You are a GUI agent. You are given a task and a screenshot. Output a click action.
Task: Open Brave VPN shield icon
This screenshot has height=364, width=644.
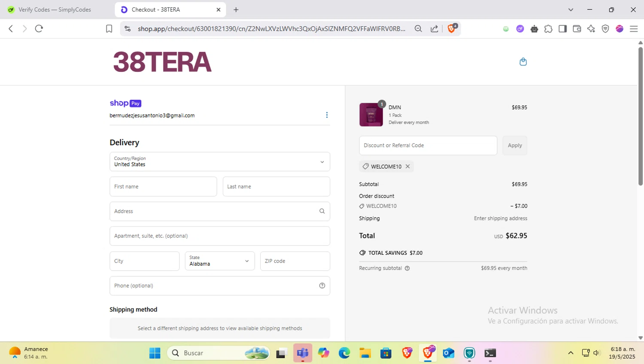(605, 29)
